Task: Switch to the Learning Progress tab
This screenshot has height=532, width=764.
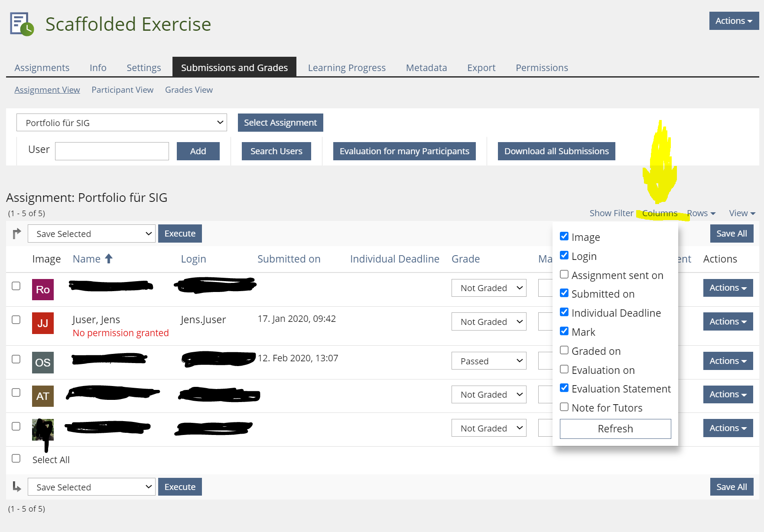Action: click(x=346, y=68)
